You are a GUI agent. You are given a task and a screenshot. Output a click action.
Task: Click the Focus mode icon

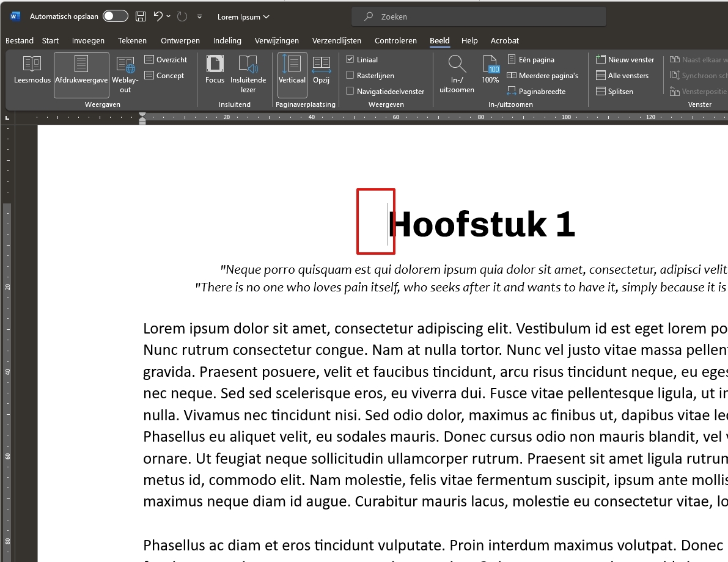tap(215, 70)
